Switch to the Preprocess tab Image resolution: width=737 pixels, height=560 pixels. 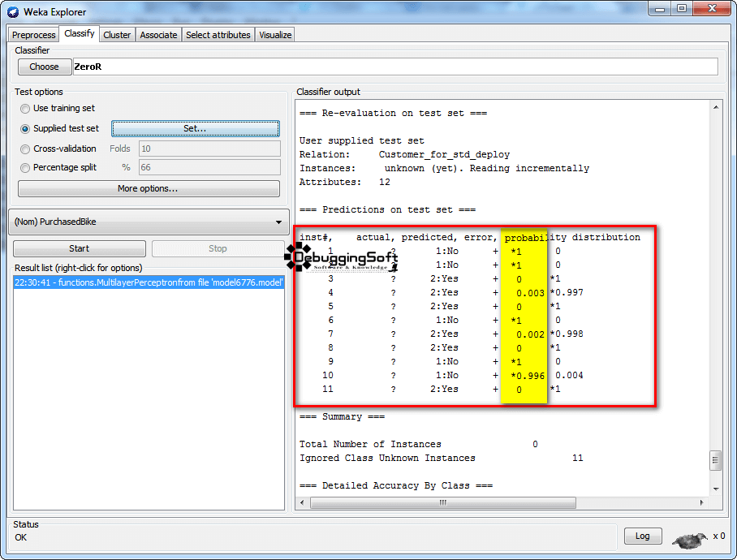click(x=34, y=35)
